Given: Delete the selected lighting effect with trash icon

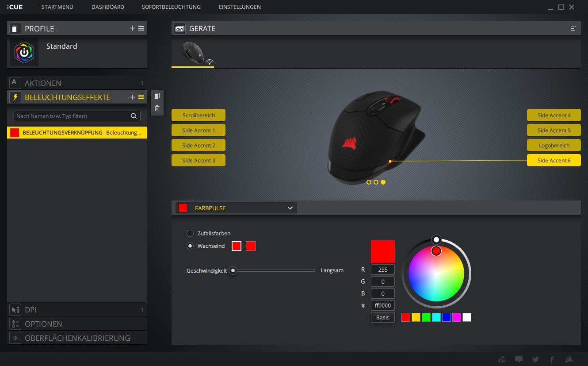Looking at the screenshot, I should (x=157, y=108).
